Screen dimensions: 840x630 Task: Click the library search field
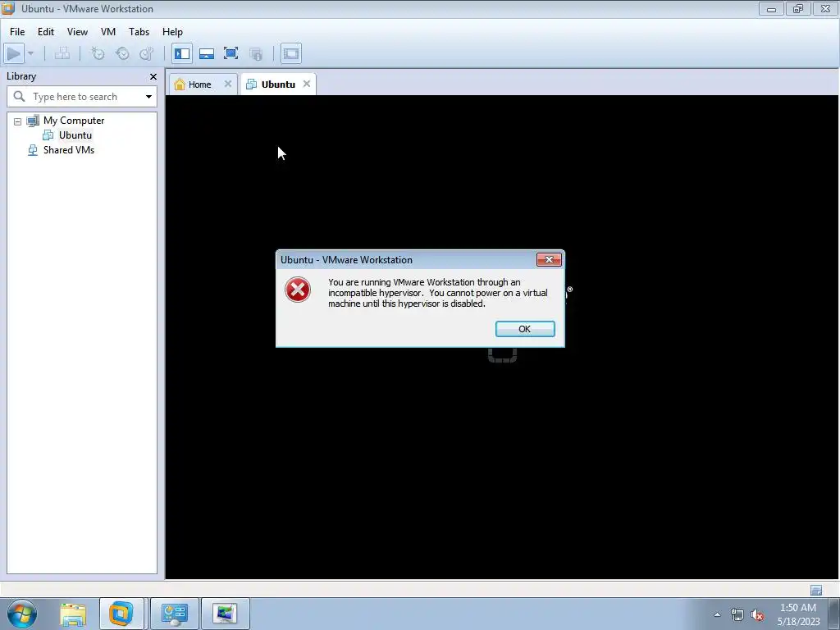click(81, 97)
